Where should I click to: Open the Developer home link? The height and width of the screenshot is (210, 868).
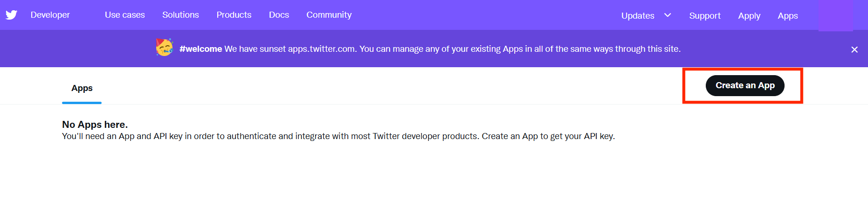click(x=50, y=15)
